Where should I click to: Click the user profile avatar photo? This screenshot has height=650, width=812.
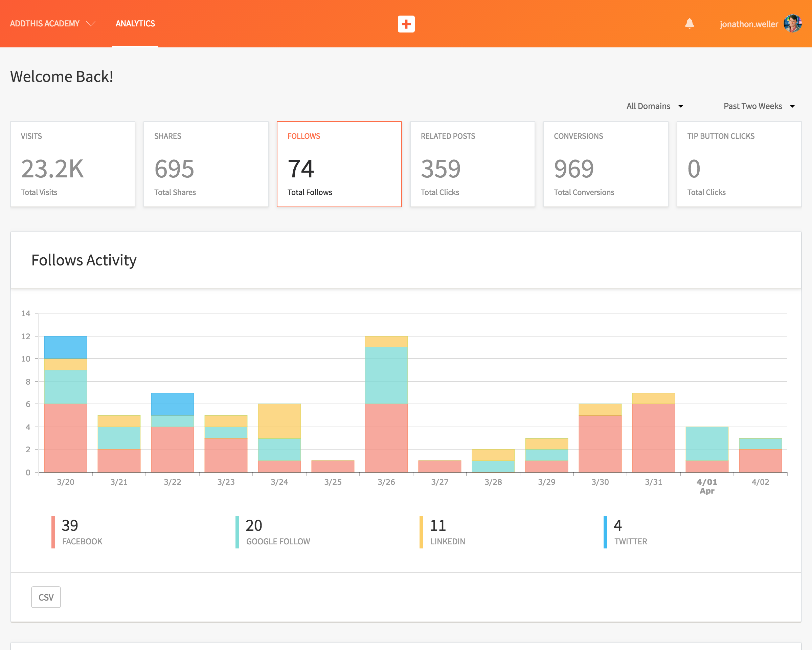792,24
